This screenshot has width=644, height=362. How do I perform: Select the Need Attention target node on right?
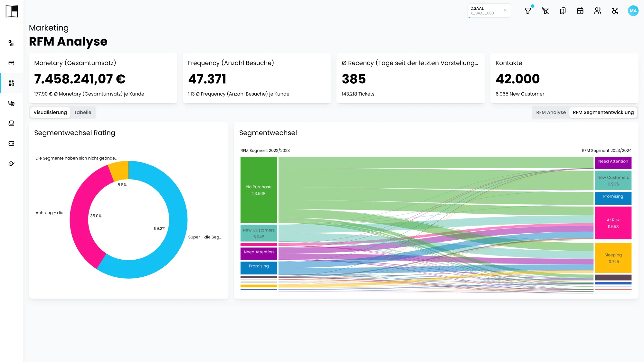[x=613, y=163]
